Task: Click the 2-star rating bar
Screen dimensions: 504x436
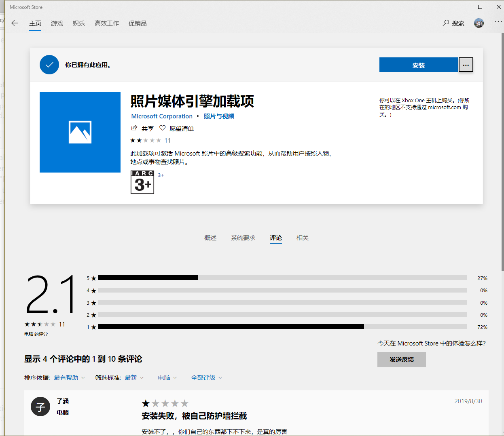Action: pos(283,315)
